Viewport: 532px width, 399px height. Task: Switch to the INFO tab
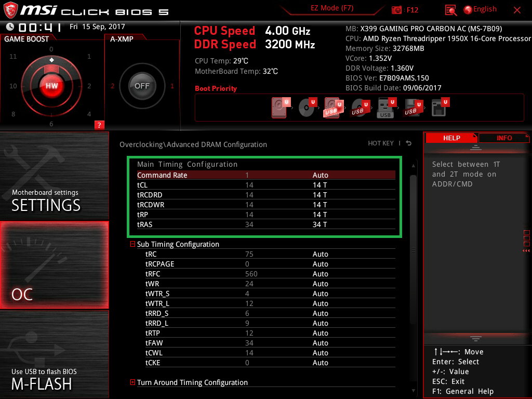tap(504, 138)
